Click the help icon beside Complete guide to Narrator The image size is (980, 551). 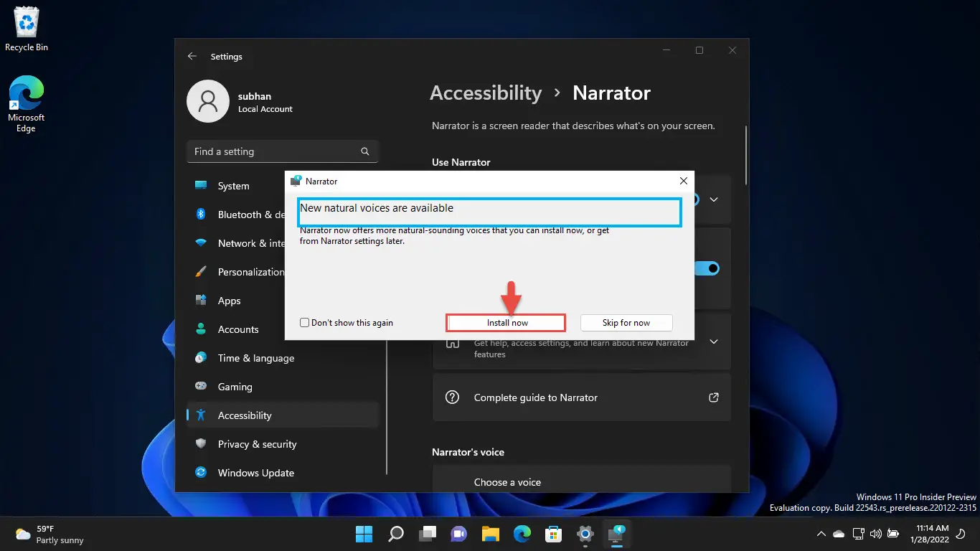click(x=452, y=397)
